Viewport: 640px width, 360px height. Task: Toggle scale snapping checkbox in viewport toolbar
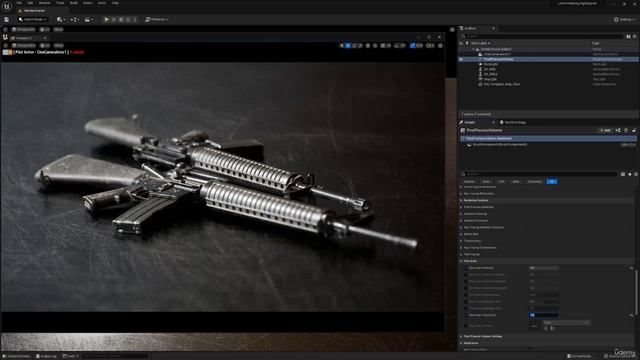coord(413,46)
